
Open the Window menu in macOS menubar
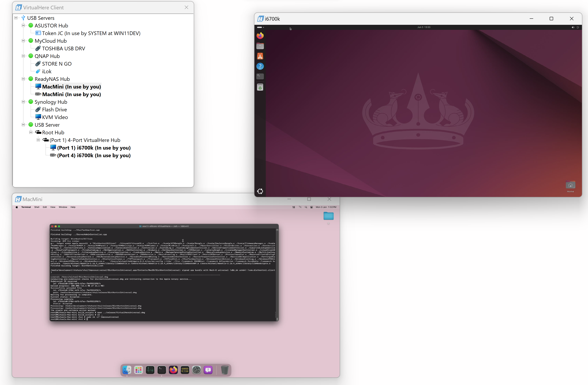pos(63,207)
